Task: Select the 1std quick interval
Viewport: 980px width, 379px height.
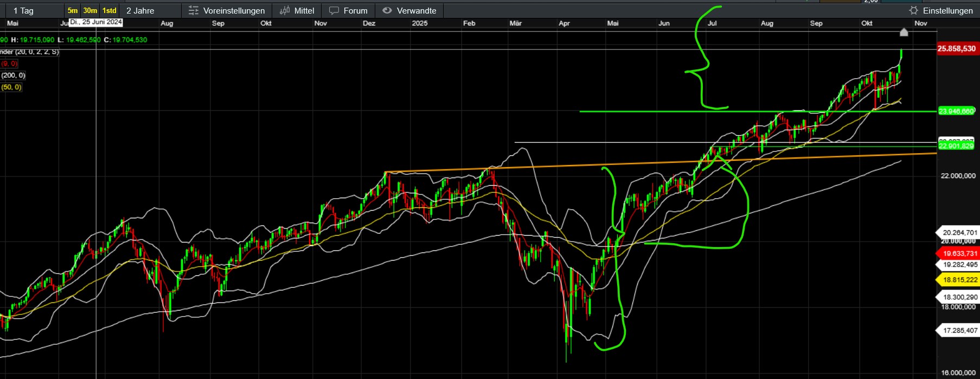Action: click(x=110, y=11)
